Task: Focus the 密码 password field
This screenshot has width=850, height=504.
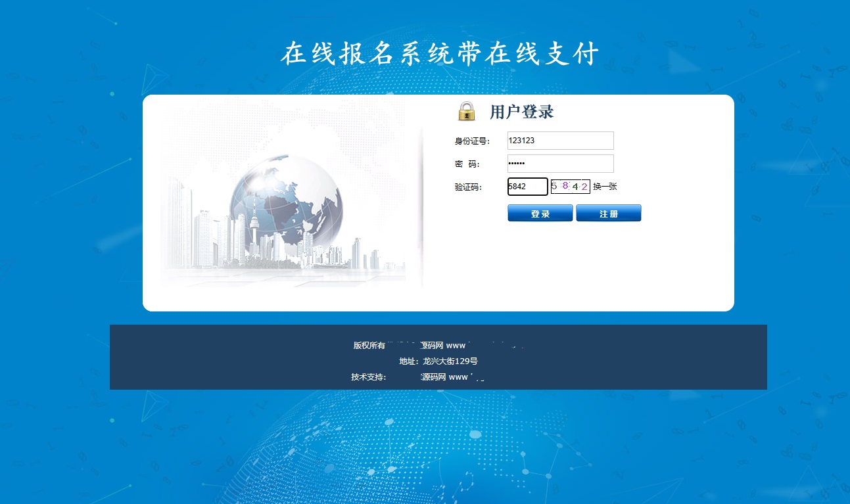Action: tap(560, 164)
